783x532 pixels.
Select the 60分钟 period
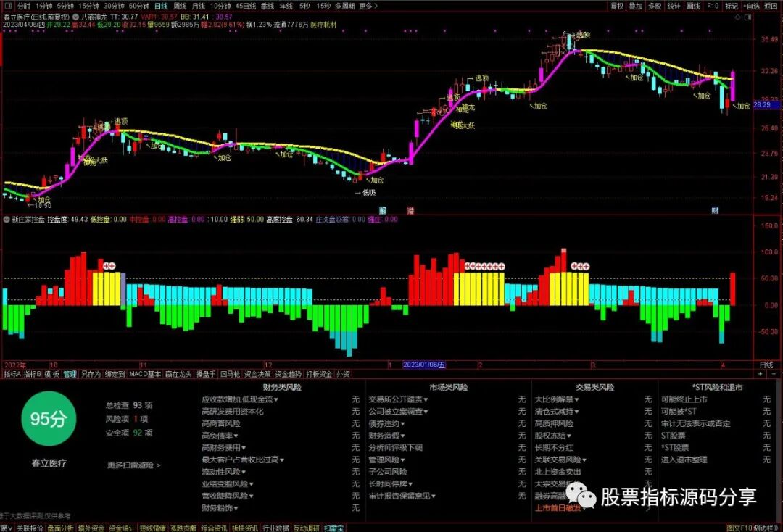coord(138,6)
